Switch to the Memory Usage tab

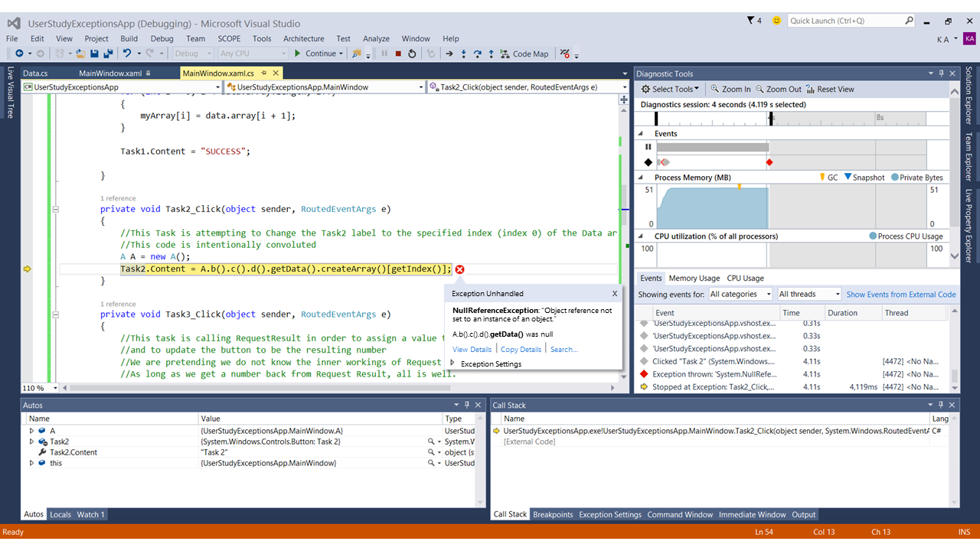pos(694,278)
